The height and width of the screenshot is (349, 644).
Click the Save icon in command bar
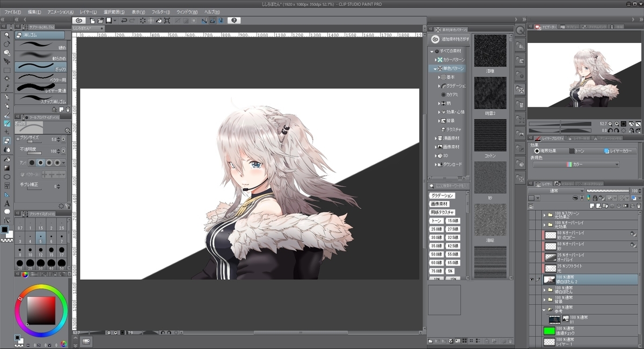pyautogui.click(x=108, y=20)
